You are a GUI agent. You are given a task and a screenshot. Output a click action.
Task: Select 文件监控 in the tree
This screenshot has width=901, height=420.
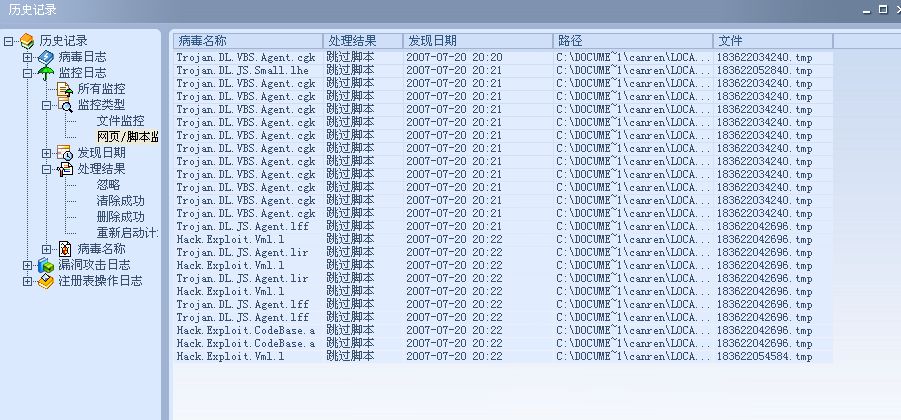pyautogui.click(x=120, y=121)
